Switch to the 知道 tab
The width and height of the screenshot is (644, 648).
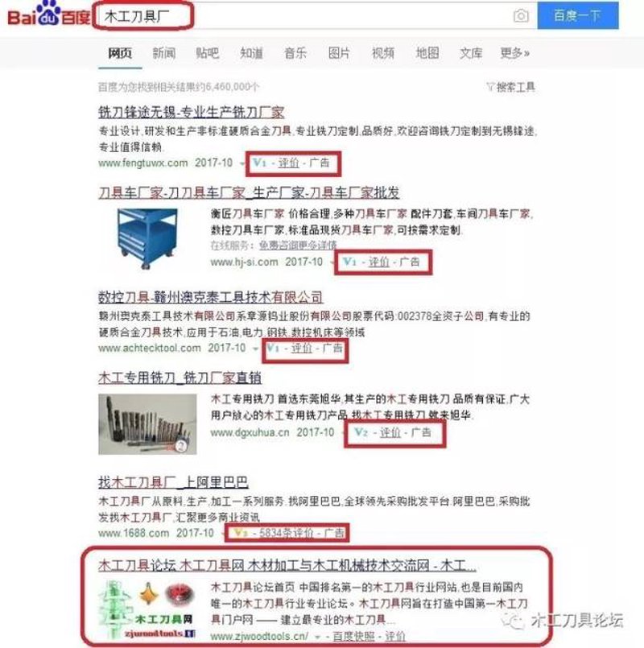coord(252,53)
